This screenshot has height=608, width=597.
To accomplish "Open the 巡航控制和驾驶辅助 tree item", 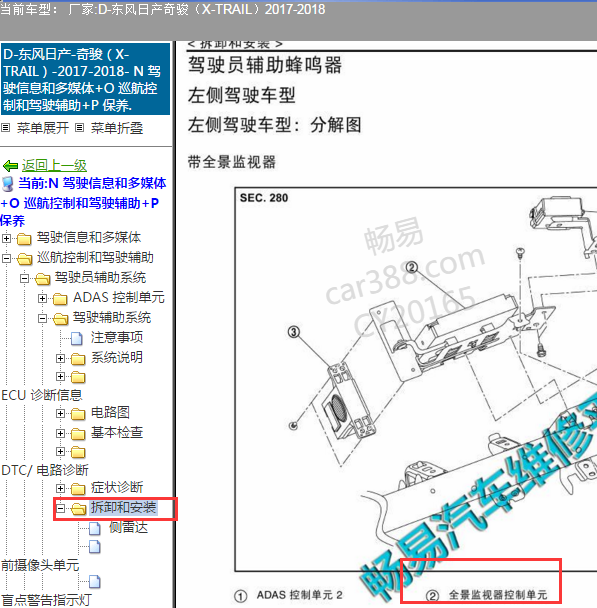I will [x=95, y=257].
